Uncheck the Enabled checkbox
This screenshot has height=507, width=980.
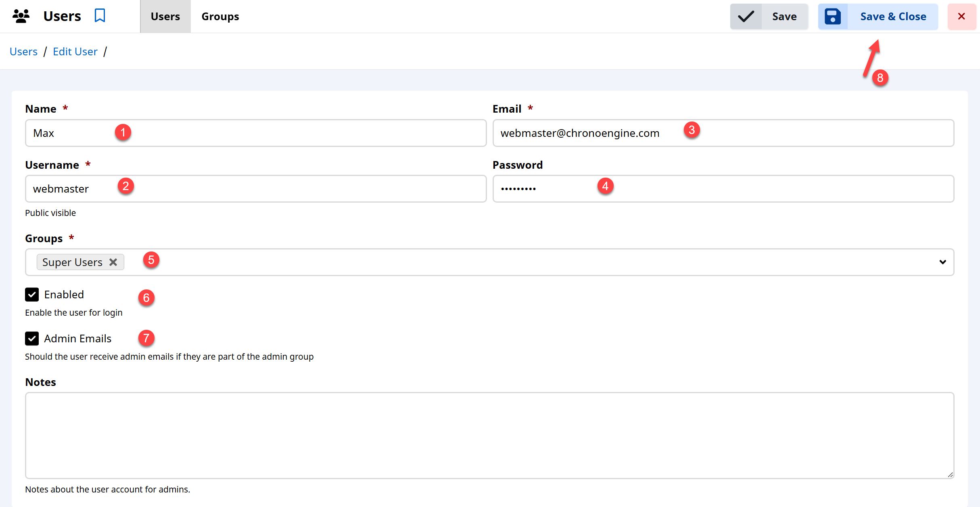pos(32,295)
